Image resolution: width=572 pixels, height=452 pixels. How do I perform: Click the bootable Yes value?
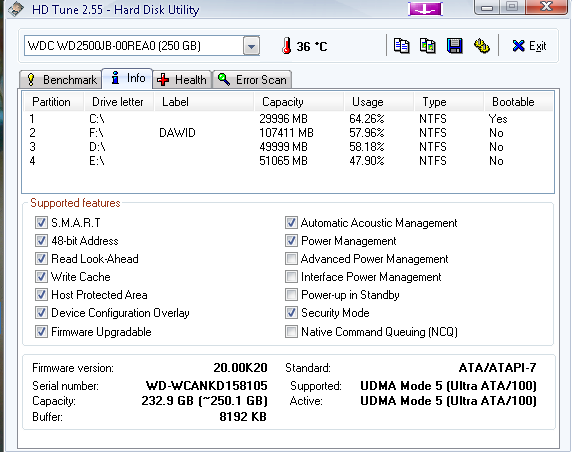[x=498, y=119]
